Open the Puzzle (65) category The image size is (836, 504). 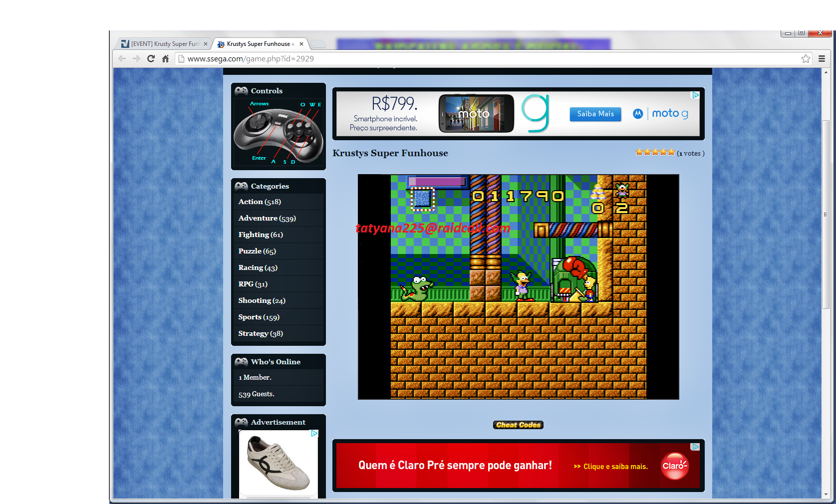[x=279, y=251]
